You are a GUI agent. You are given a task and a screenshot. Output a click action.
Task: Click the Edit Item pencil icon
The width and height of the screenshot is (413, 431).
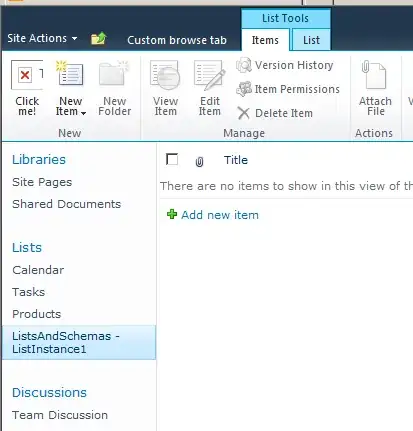tap(210, 75)
